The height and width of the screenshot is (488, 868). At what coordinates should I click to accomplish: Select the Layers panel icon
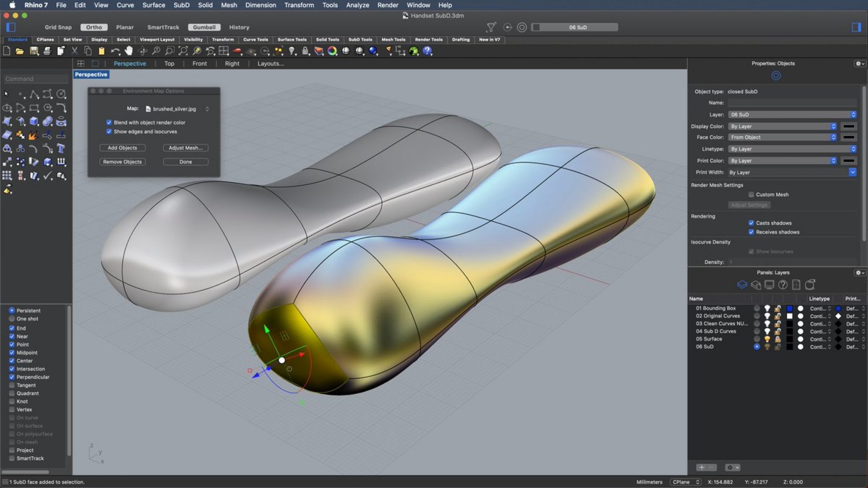coord(742,284)
